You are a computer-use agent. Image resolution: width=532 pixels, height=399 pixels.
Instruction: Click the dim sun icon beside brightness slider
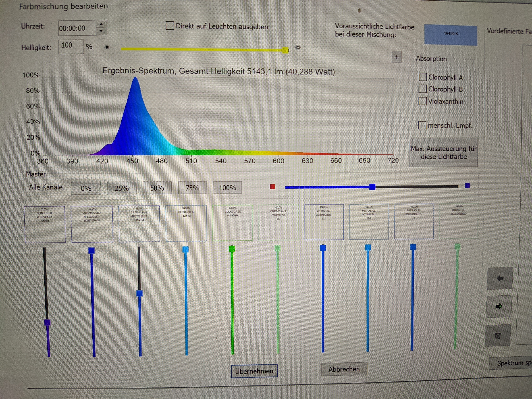tap(107, 47)
